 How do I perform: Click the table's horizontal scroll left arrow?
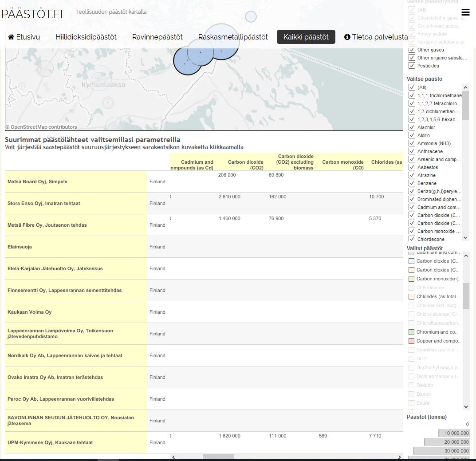pos(173,457)
